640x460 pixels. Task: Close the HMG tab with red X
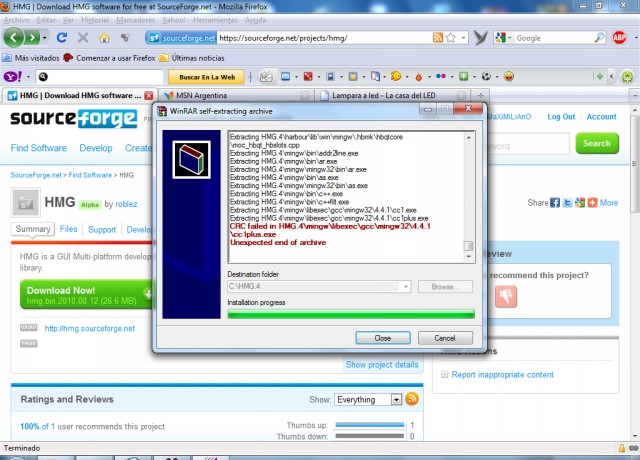pos(149,96)
